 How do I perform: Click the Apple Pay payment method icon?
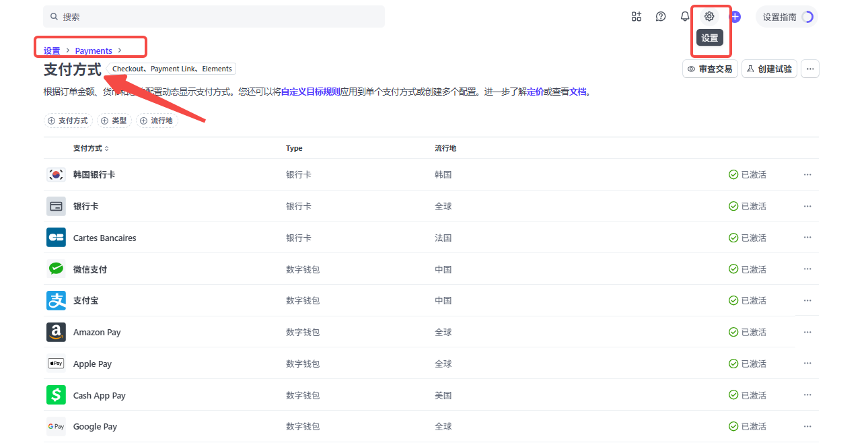(x=56, y=363)
